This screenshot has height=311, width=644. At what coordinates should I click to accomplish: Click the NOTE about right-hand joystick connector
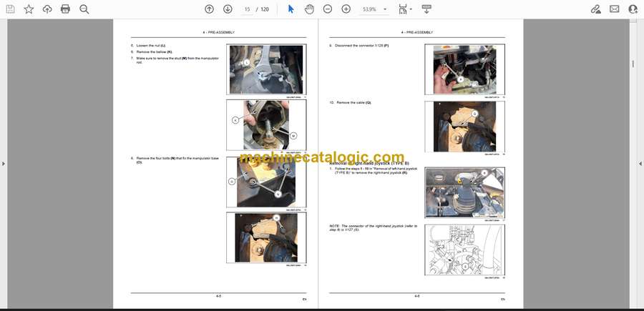pyautogui.click(x=373, y=228)
